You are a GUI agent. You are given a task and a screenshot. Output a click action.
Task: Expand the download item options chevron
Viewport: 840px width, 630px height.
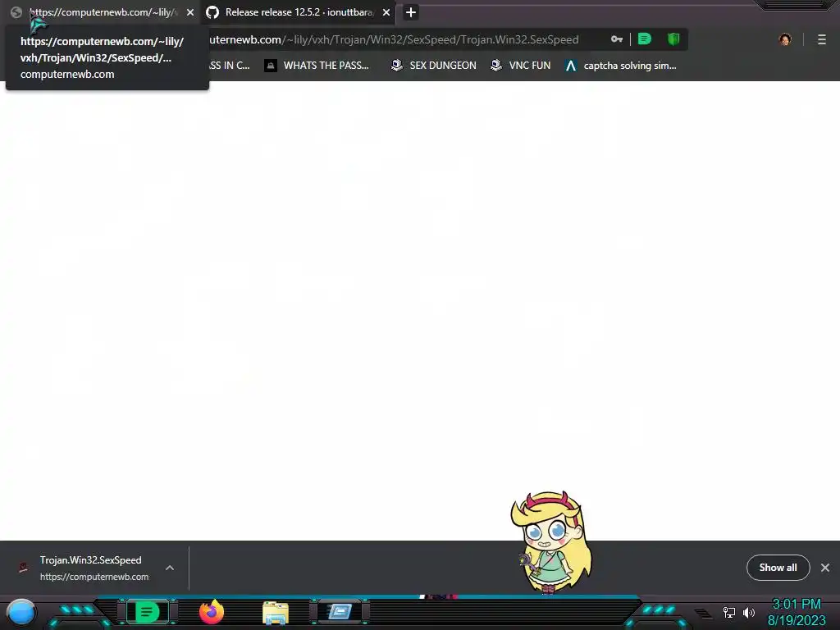(170, 568)
